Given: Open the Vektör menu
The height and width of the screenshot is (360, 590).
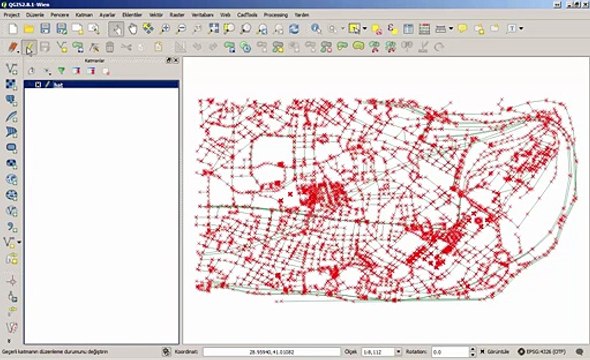Looking at the screenshot, I should point(156,15).
